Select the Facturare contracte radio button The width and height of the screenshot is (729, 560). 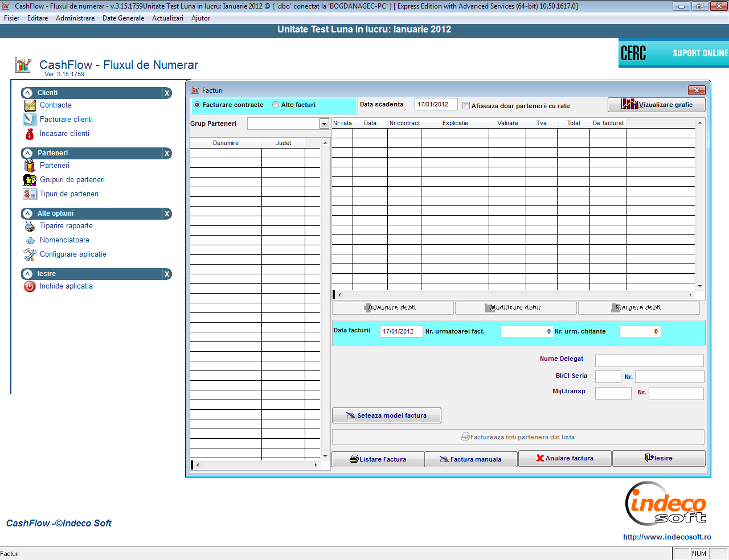[197, 105]
